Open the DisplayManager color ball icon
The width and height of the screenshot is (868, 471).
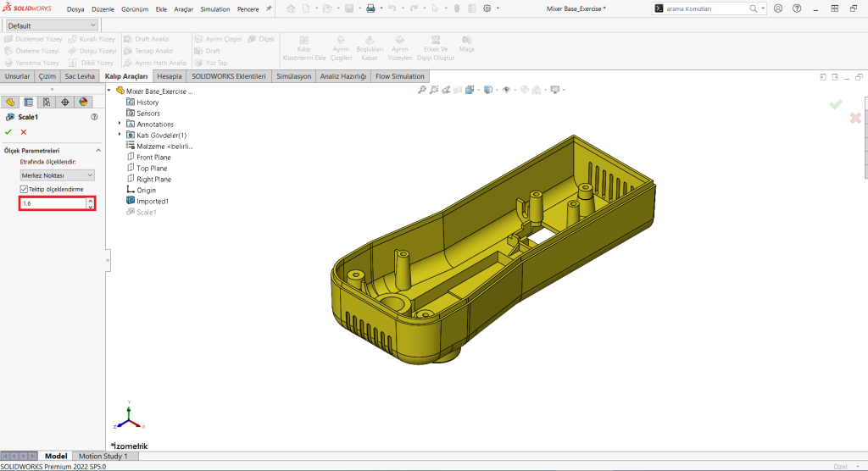click(x=83, y=102)
